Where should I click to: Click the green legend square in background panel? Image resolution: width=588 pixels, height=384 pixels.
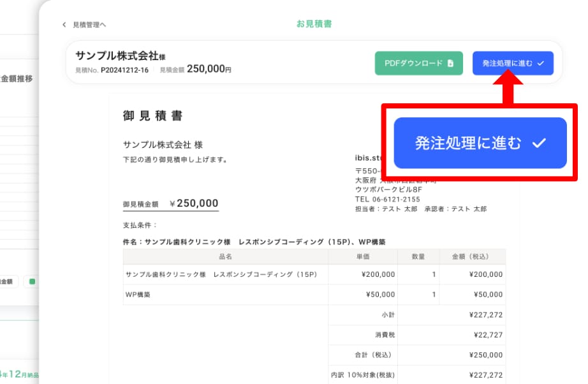point(33,281)
